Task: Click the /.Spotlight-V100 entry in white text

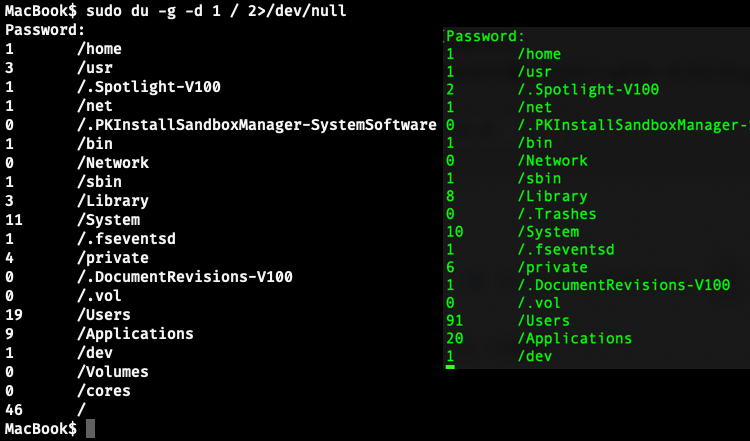Action: (x=148, y=87)
